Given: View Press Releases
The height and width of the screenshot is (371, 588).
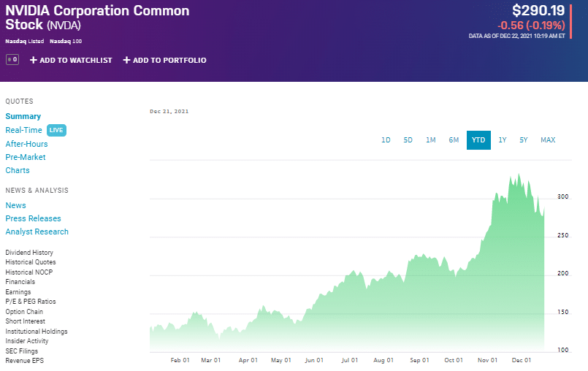Looking at the screenshot, I should tap(33, 218).
